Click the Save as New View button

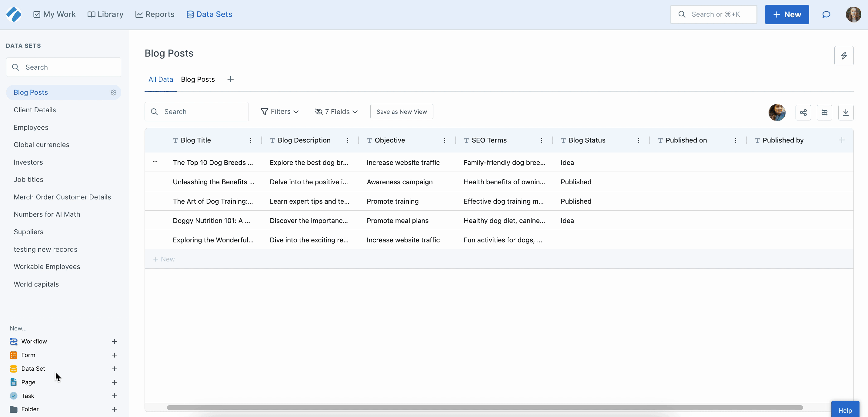(401, 111)
